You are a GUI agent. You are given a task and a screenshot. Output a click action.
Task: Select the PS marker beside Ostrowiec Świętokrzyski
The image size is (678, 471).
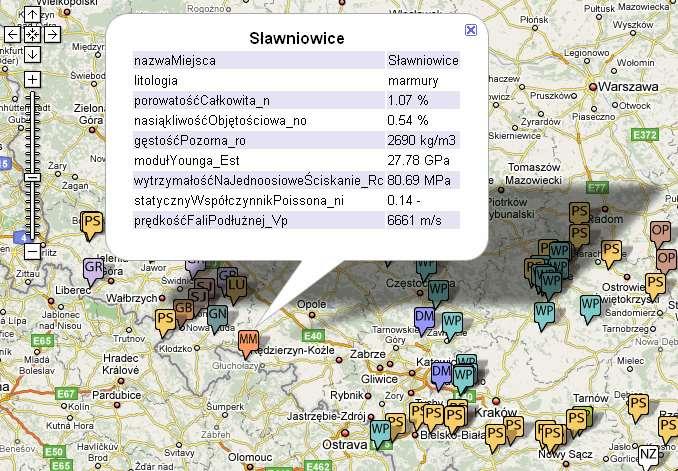[655, 286]
